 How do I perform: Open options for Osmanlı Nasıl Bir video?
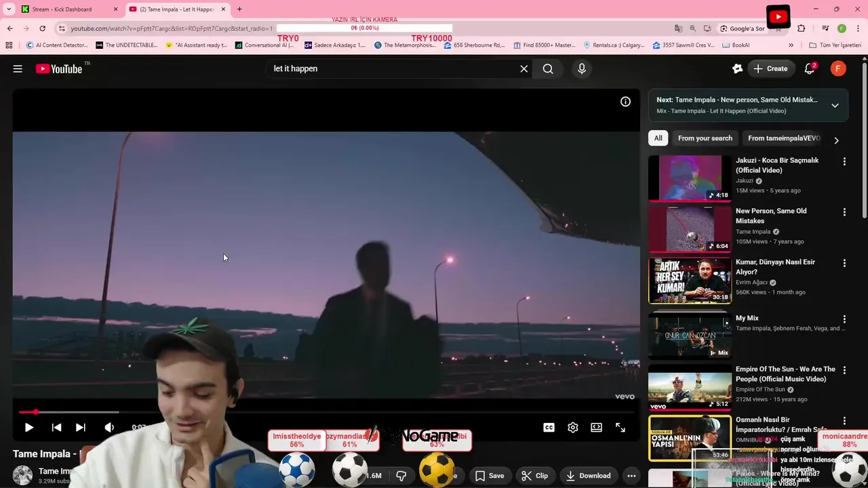(x=844, y=421)
